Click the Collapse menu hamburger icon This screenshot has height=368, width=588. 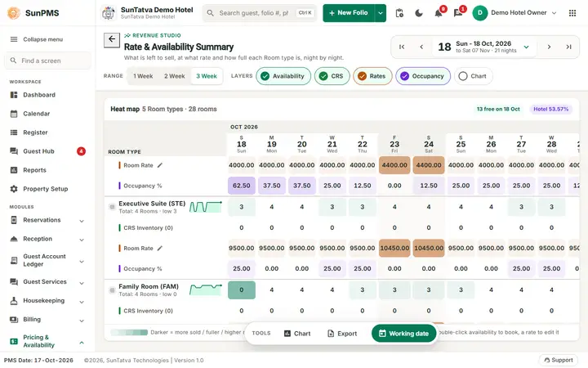click(x=14, y=39)
